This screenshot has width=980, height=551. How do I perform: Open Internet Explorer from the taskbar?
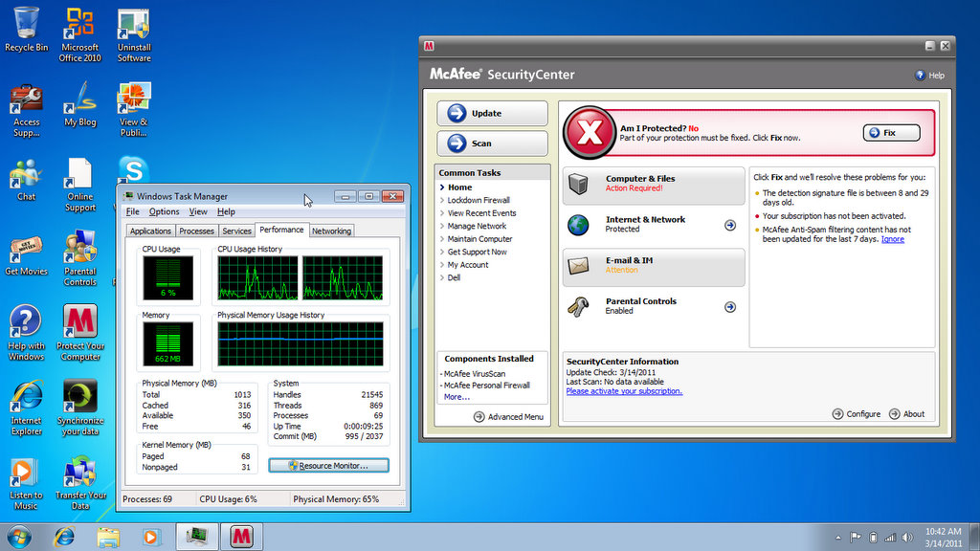[x=64, y=537]
